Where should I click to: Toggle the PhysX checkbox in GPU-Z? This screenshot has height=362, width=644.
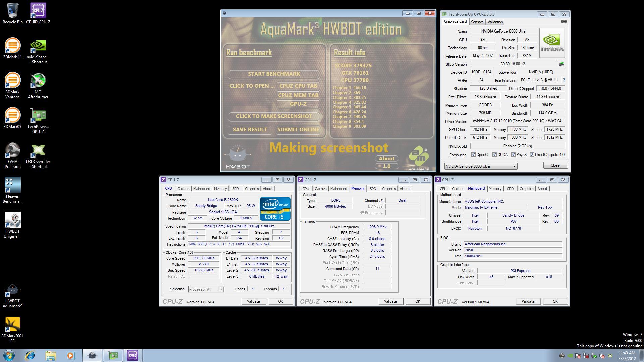(x=513, y=155)
